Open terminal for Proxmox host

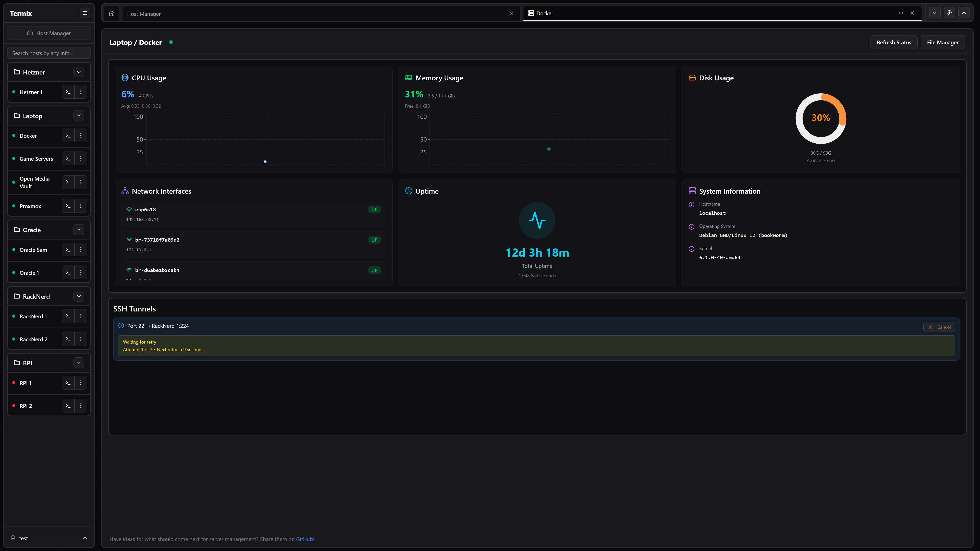68,206
